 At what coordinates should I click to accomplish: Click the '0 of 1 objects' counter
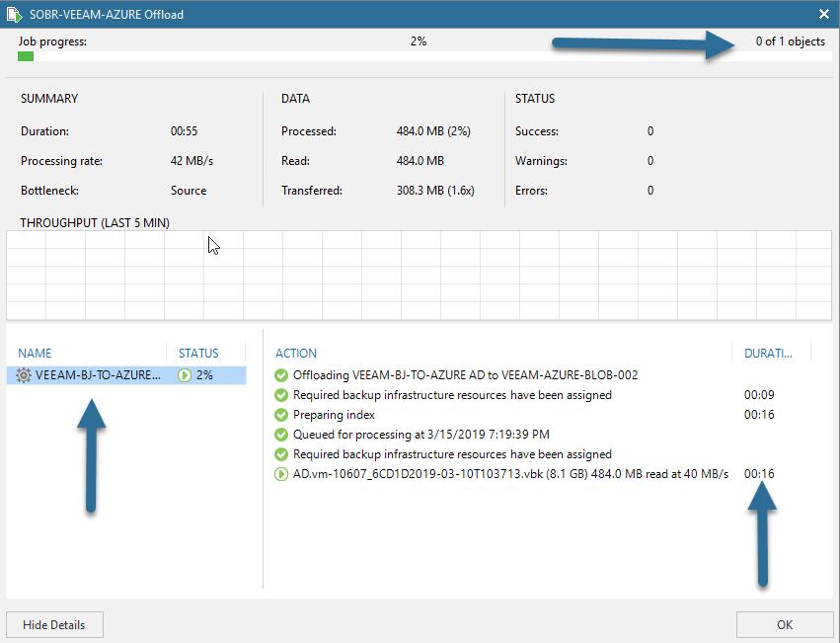click(791, 41)
